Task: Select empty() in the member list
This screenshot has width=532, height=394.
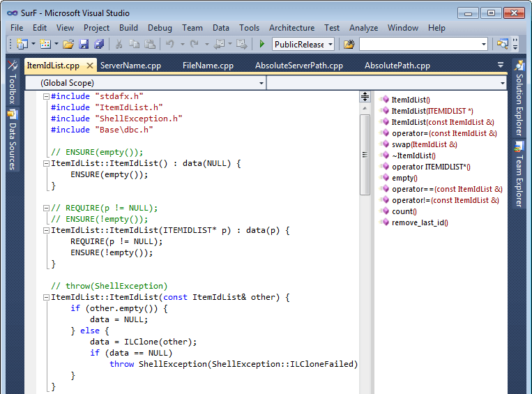Action: [405, 178]
